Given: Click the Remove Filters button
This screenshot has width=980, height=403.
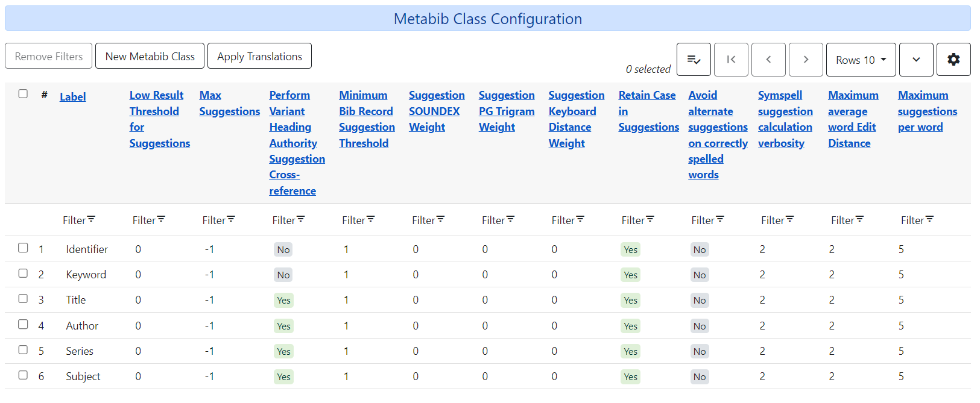Looking at the screenshot, I should point(48,55).
